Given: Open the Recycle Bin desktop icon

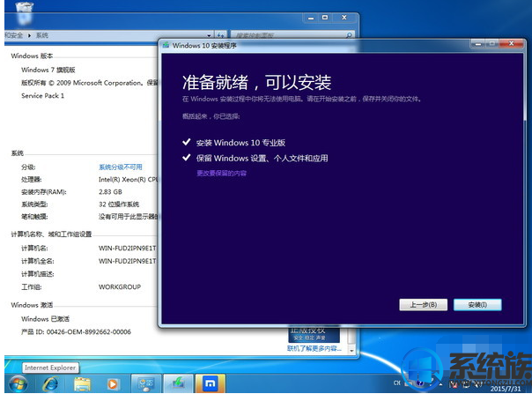Looking at the screenshot, I should point(25,13).
